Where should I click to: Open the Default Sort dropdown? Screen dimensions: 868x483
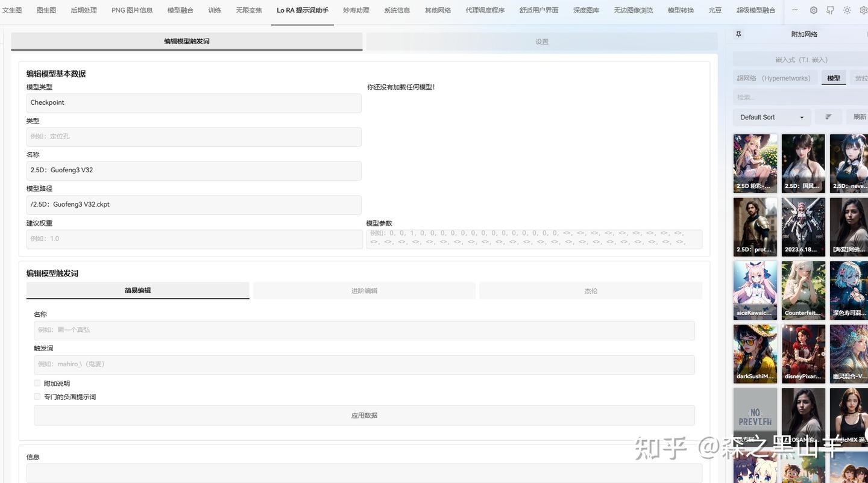[772, 117]
